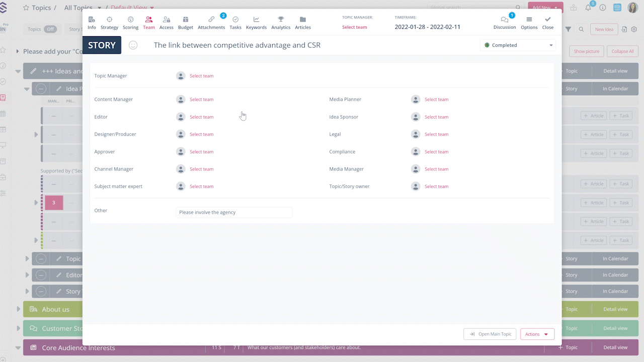Open the Attachments paperclip tab
The width and height of the screenshot is (644, 362).
(211, 20)
